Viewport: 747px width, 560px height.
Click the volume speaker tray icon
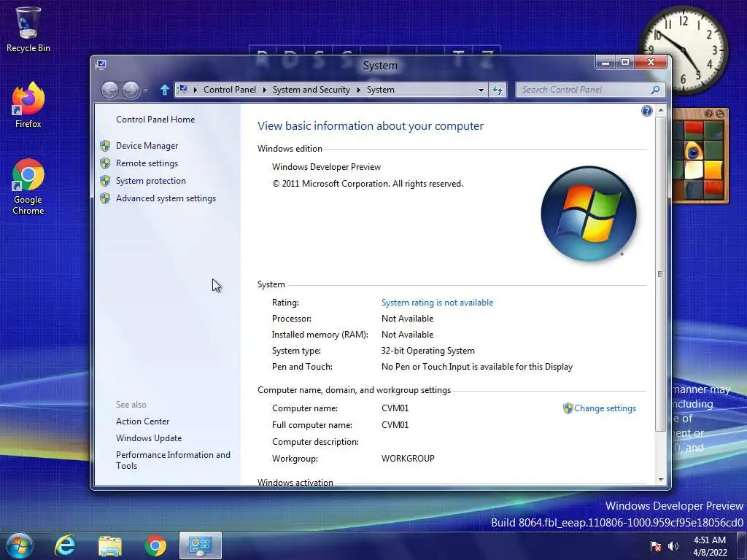673,546
